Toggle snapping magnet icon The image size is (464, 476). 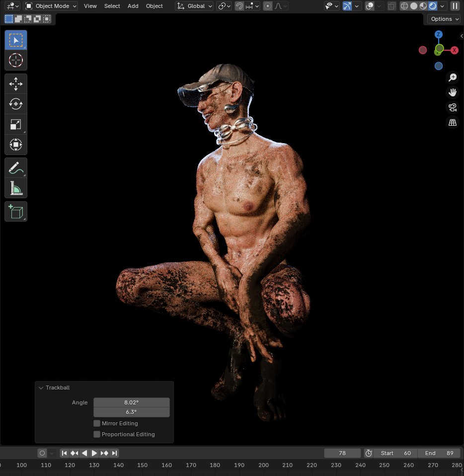coord(239,6)
